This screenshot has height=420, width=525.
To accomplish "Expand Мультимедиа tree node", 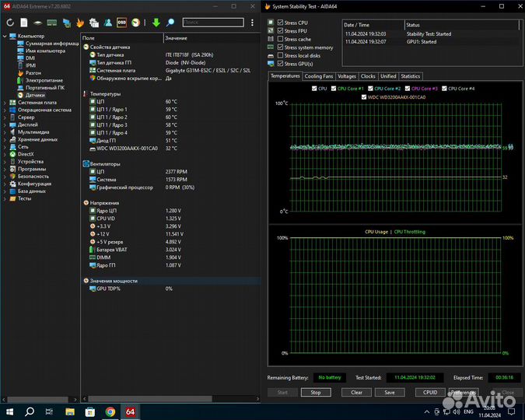I will [5, 132].
